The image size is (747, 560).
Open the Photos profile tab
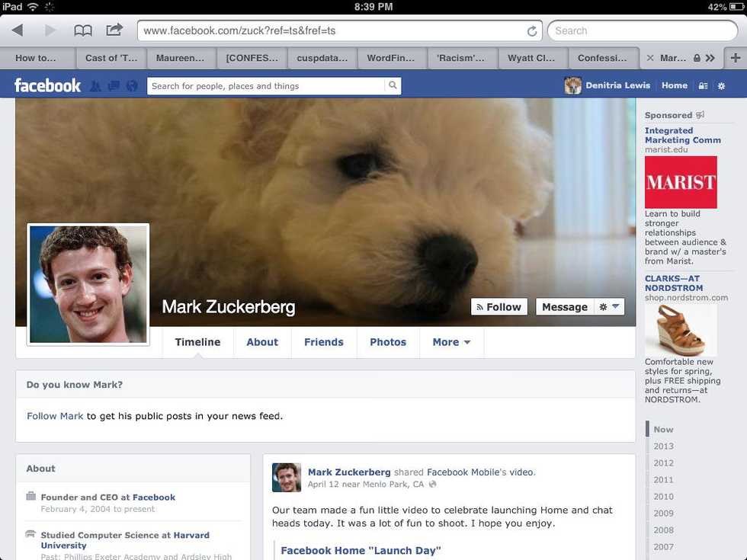click(388, 342)
